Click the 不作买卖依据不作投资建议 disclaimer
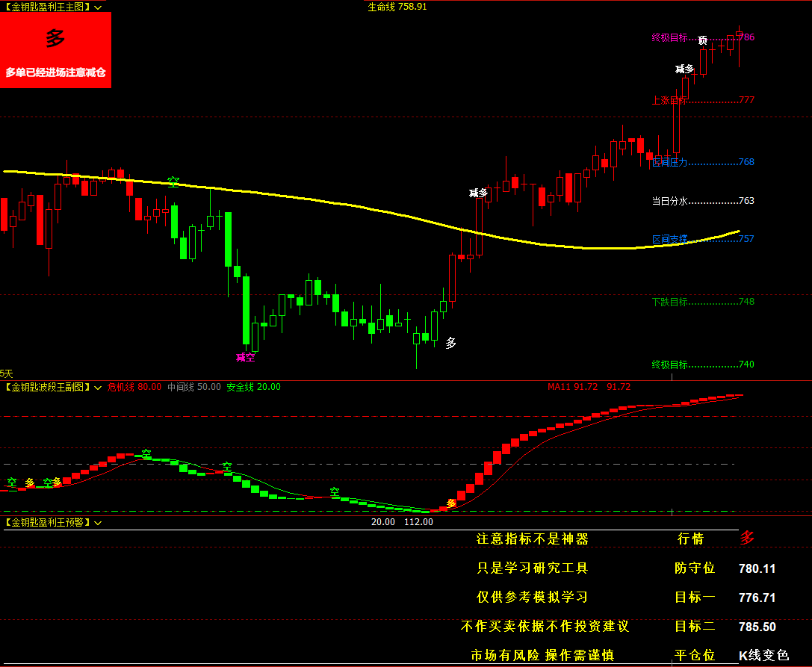The image size is (812, 667). pos(545,627)
